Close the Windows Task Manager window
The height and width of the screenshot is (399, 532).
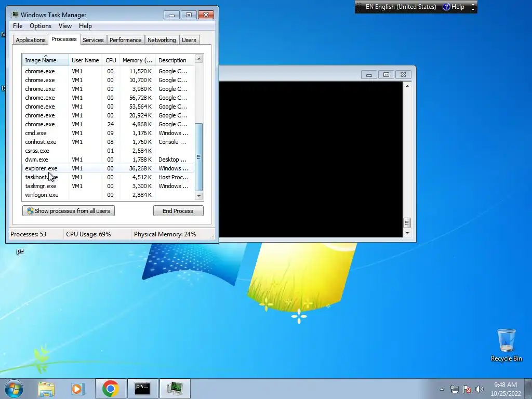click(206, 15)
